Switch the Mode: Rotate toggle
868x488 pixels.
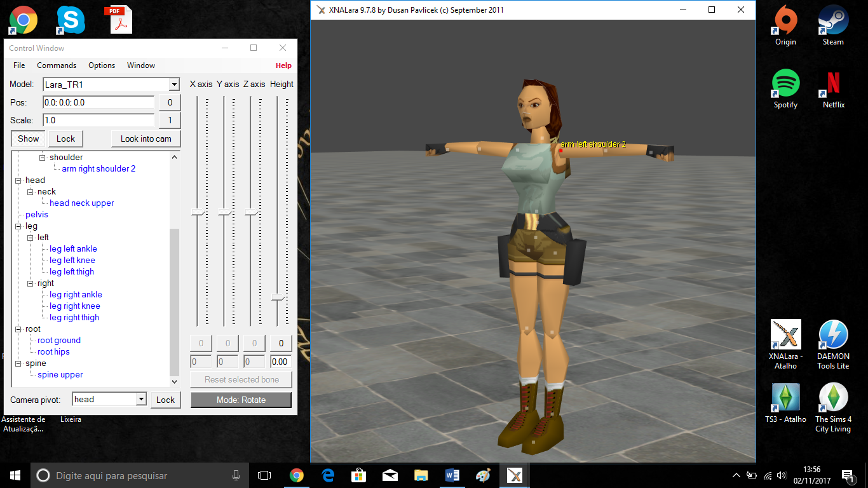[241, 400]
